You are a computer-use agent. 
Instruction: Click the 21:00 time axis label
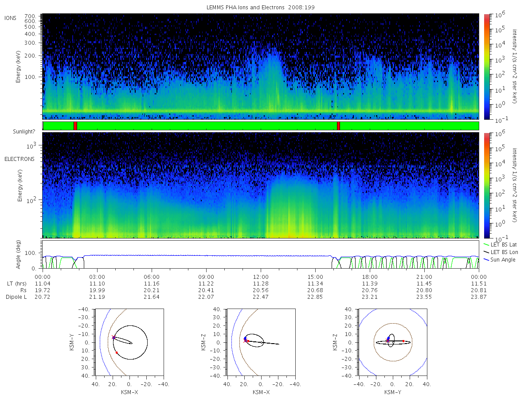tap(424, 276)
